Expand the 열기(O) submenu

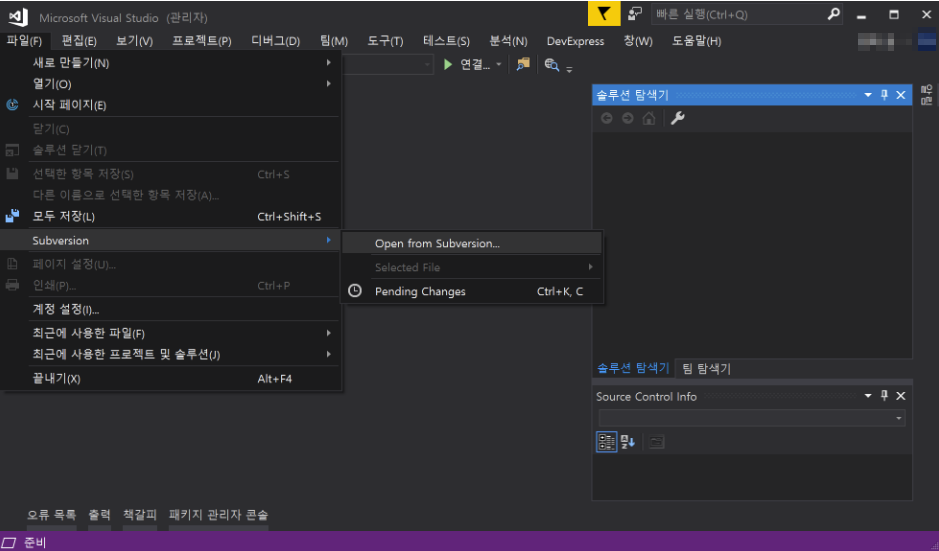[x=171, y=84]
